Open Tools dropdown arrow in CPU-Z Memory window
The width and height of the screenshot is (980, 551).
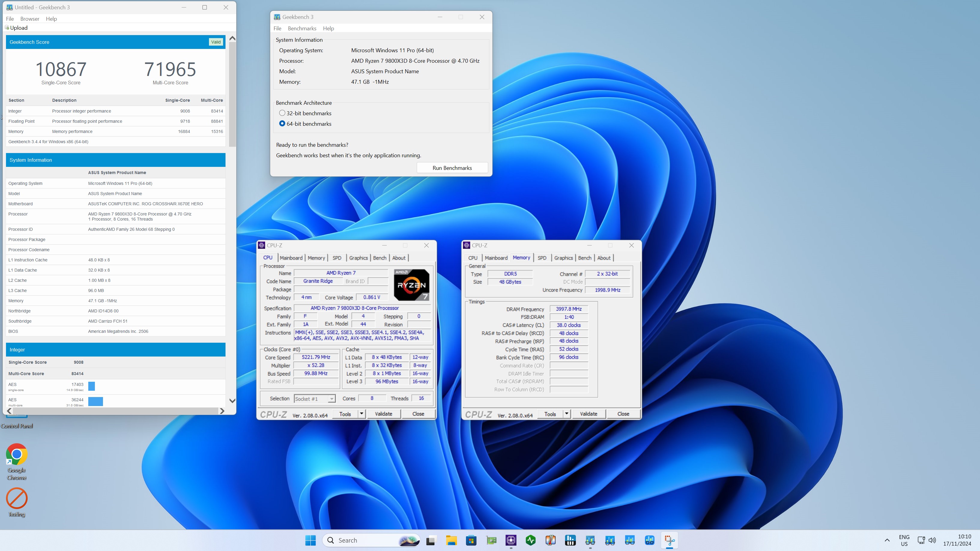567,414
